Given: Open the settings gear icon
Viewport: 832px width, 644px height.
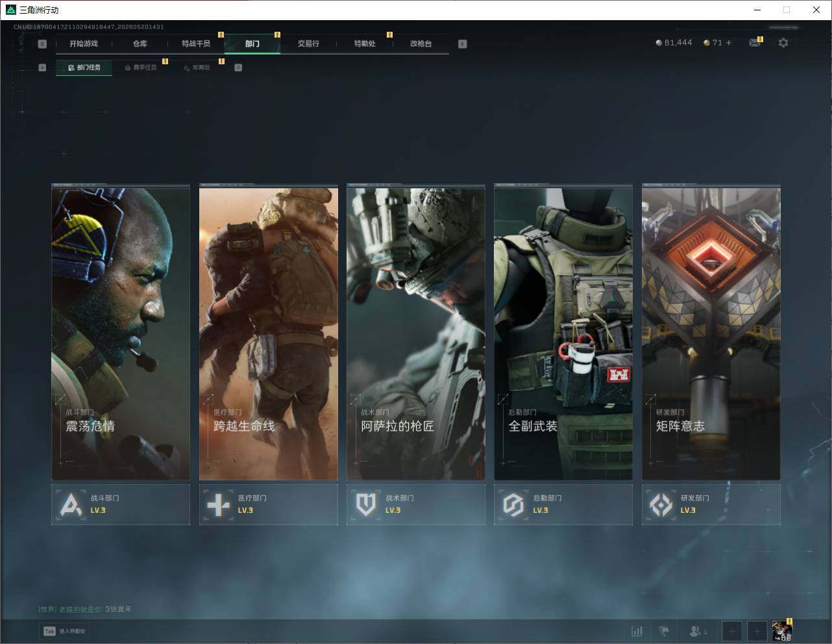Looking at the screenshot, I should [x=783, y=43].
